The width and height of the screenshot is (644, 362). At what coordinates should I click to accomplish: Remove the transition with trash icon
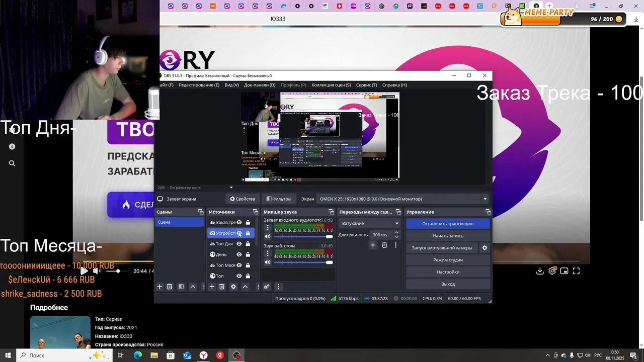(384, 245)
